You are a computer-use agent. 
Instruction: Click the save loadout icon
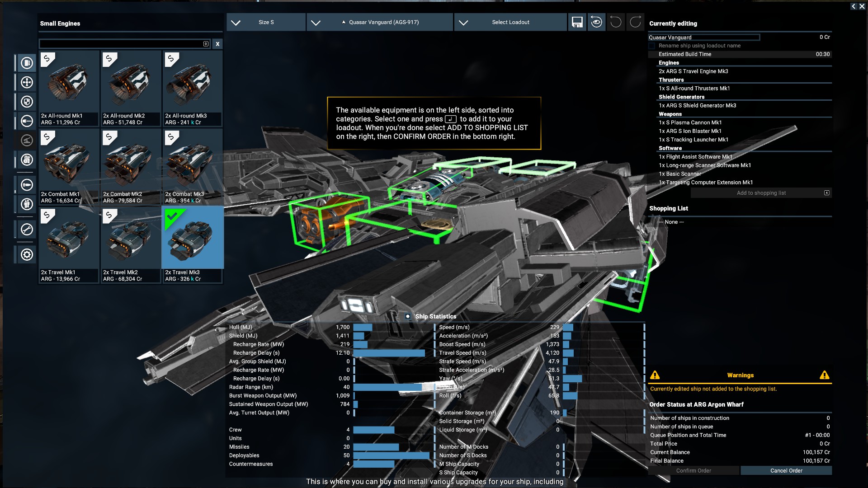576,23
